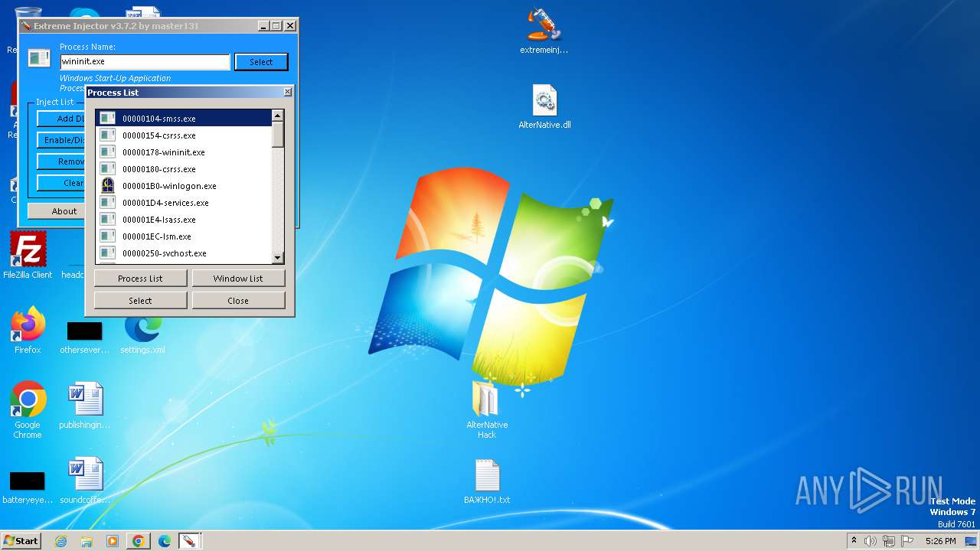The width and height of the screenshot is (980, 551).
Task: Click Close in Process List dialog
Action: click(x=238, y=301)
